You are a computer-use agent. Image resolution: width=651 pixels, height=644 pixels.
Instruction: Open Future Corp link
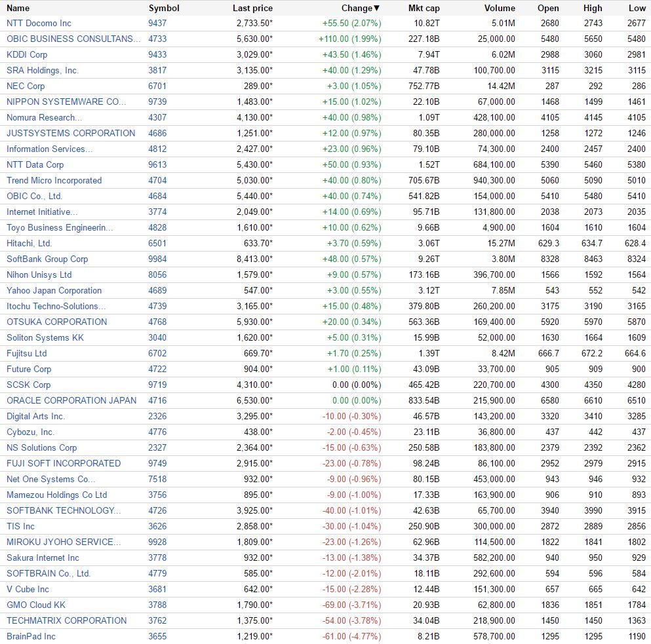[x=29, y=369]
